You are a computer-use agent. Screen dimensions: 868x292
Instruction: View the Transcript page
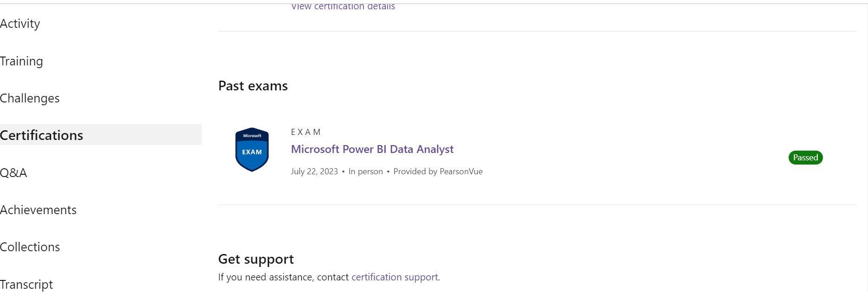(x=26, y=284)
